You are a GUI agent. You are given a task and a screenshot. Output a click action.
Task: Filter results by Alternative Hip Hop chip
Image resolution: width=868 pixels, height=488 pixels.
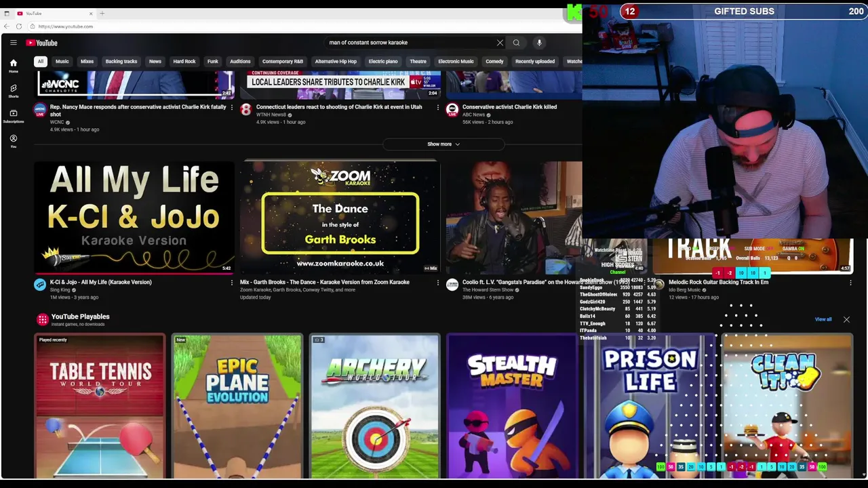click(336, 62)
